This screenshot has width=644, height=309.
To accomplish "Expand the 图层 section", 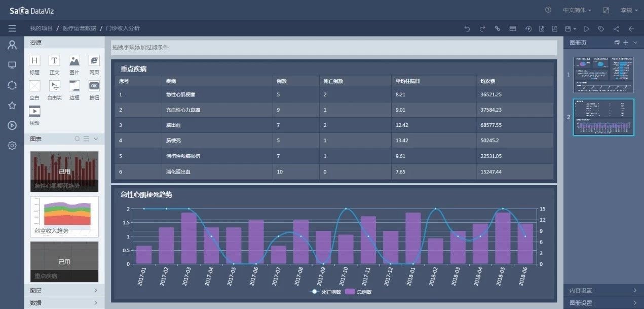I will 64,291.
